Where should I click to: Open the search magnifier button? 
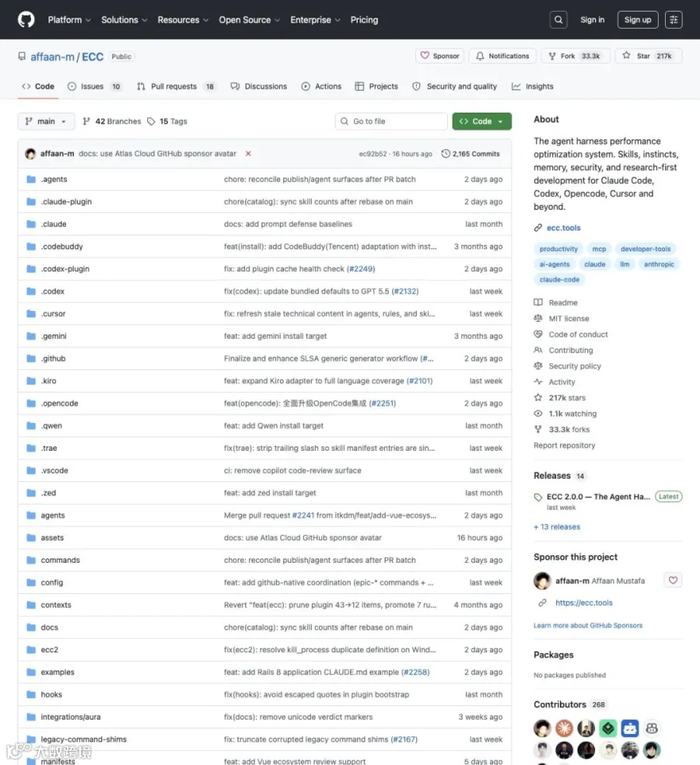[558, 19]
